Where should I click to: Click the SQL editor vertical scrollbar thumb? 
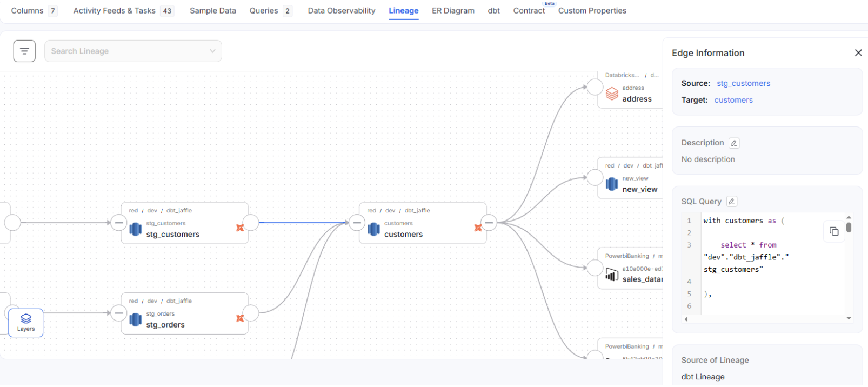click(x=849, y=228)
